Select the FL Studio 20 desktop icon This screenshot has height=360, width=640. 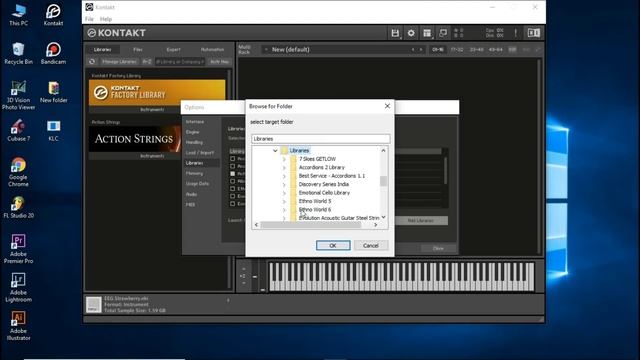click(18, 207)
